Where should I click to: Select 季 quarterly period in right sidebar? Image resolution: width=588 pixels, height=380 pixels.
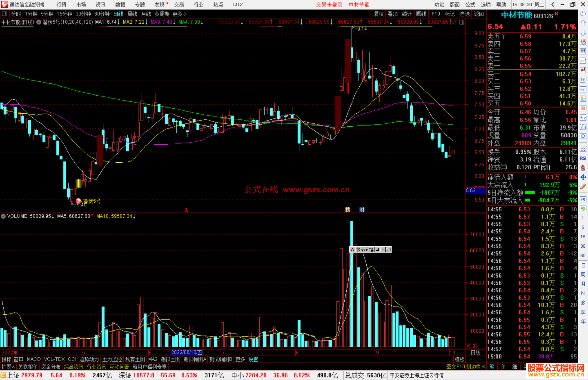(583, 312)
